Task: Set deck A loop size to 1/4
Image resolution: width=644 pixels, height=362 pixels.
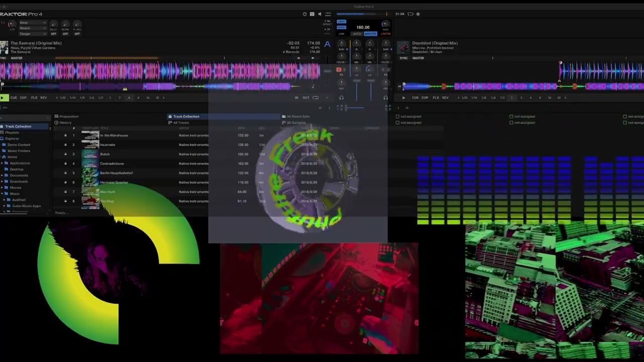Action: pyautogui.click(x=92, y=98)
